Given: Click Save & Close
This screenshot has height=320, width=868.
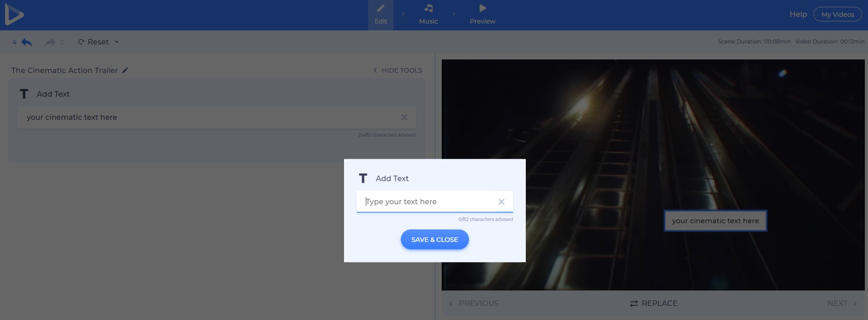Looking at the screenshot, I should click(434, 240).
